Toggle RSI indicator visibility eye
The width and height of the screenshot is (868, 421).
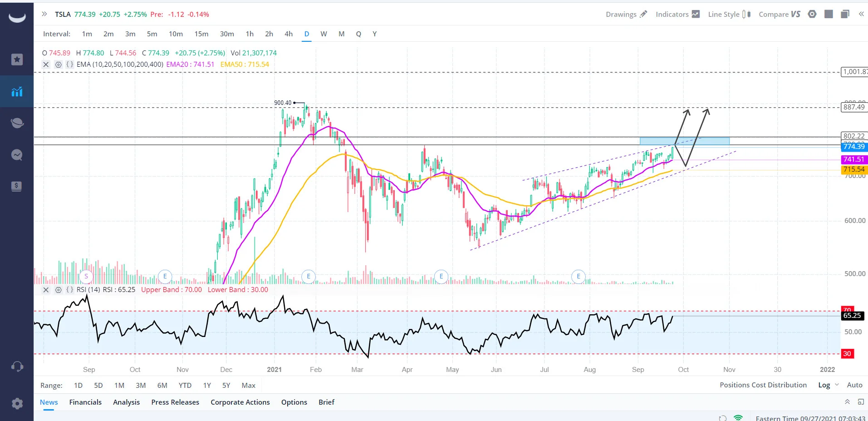(58, 290)
